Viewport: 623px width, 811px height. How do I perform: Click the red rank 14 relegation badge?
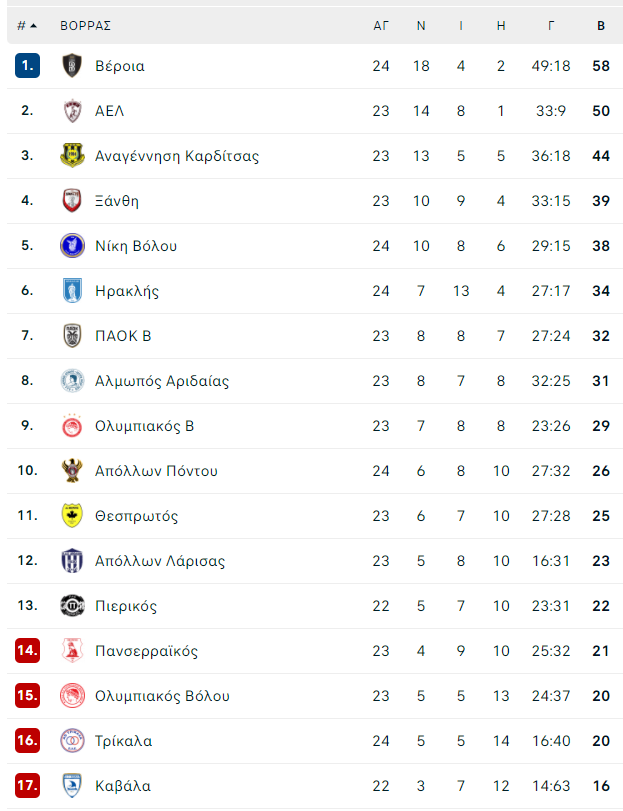coord(27,650)
